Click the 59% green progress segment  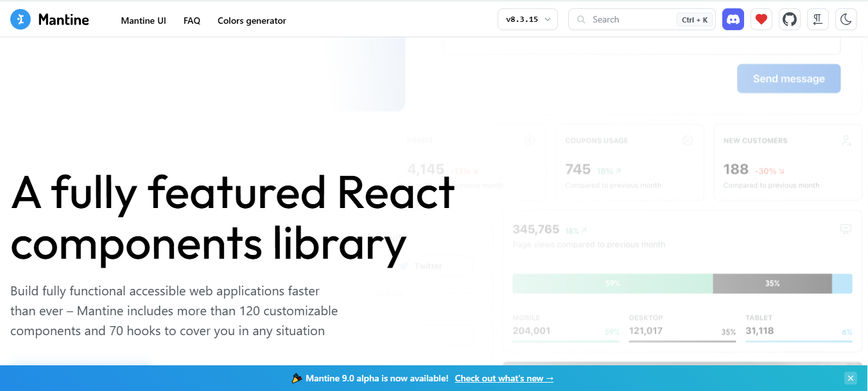coord(612,283)
